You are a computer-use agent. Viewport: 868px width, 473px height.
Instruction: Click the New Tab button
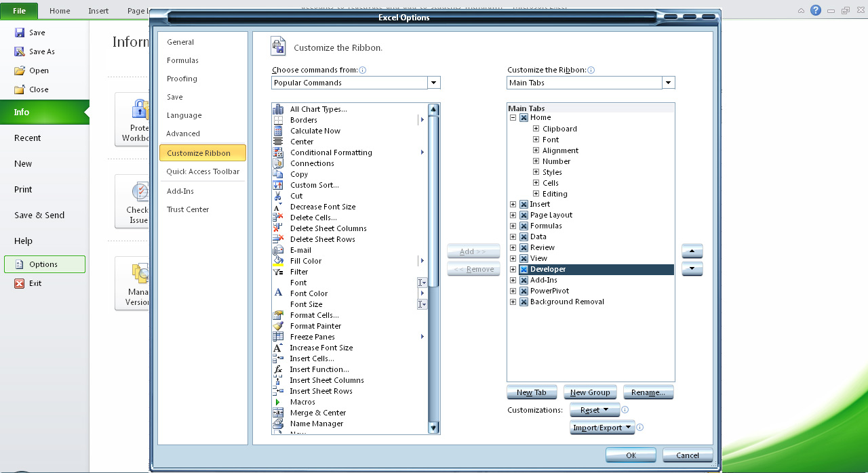pos(532,392)
